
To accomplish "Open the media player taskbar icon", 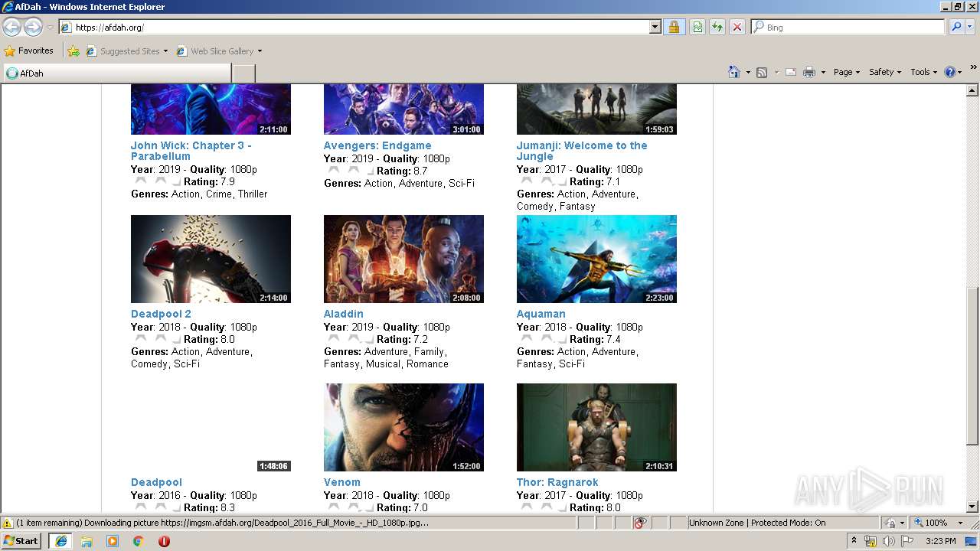I will pyautogui.click(x=113, y=541).
